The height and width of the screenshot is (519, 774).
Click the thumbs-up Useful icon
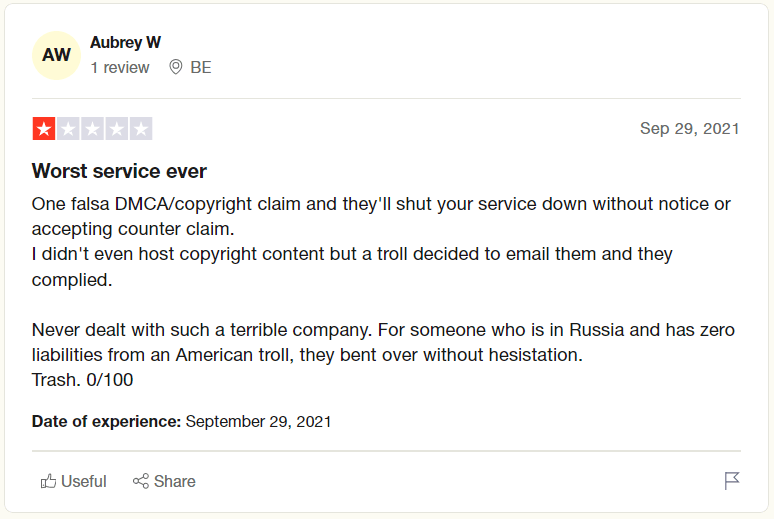[x=48, y=481]
